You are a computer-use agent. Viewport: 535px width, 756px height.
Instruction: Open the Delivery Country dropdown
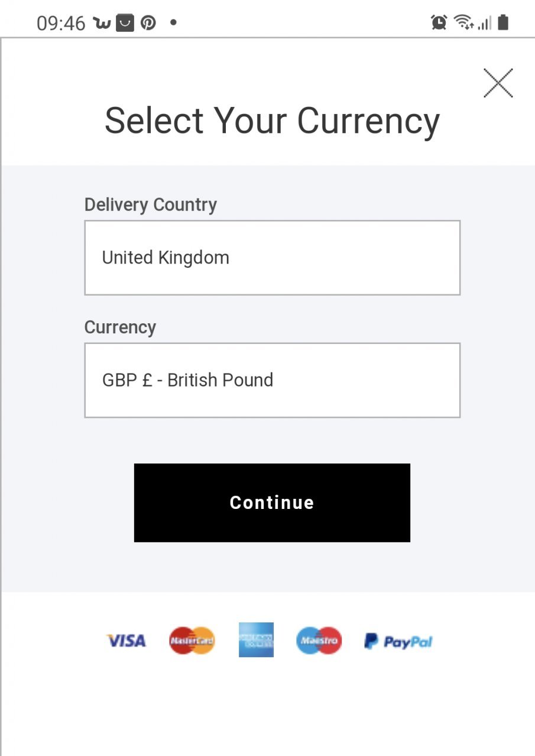[x=272, y=258]
